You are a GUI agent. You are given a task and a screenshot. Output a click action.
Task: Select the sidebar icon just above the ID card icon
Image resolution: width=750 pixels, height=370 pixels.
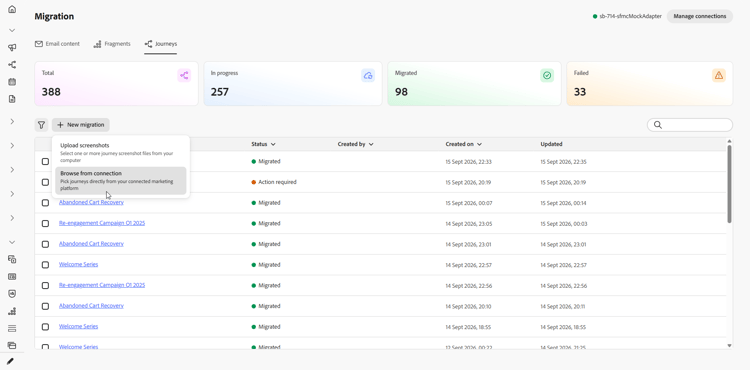tap(12, 259)
